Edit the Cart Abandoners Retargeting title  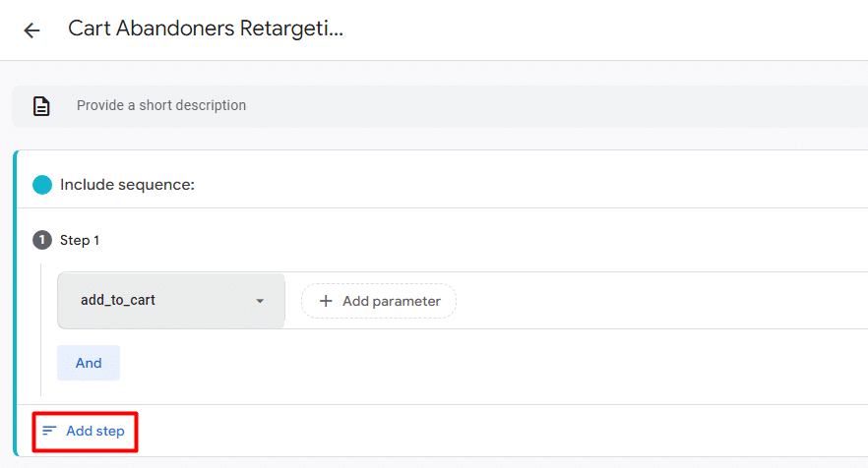pos(206,29)
